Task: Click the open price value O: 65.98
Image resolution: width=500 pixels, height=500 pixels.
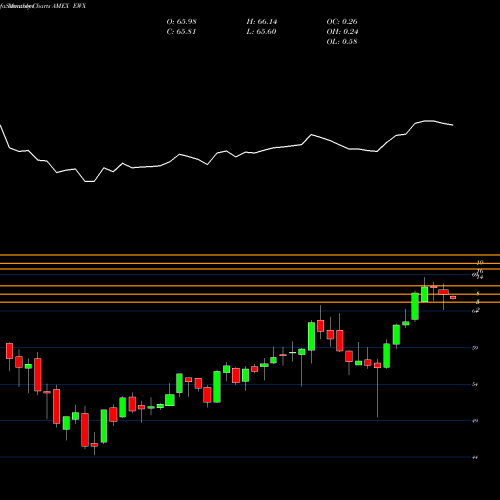Action: pos(182,22)
